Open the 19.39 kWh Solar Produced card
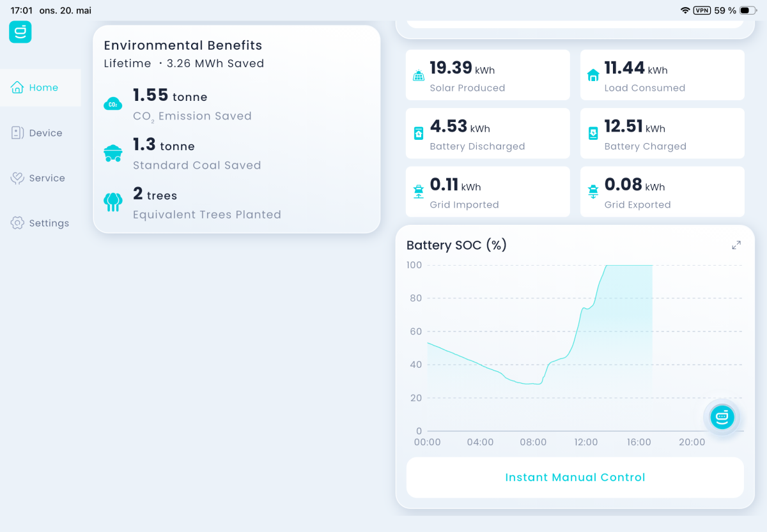Image resolution: width=767 pixels, height=532 pixels. coord(488,75)
